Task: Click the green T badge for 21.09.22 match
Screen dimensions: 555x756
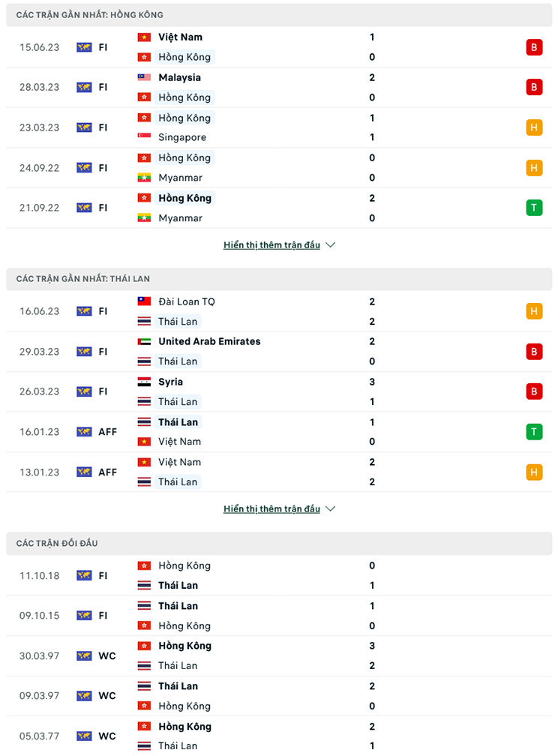Action: [x=534, y=208]
